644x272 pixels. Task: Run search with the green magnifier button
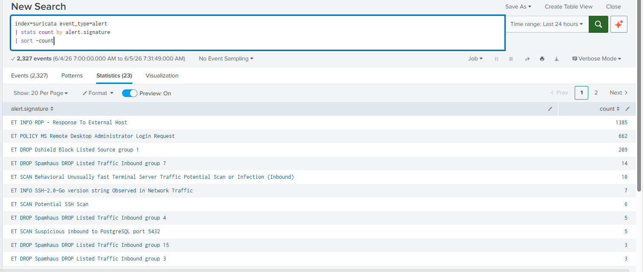point(598,24)
